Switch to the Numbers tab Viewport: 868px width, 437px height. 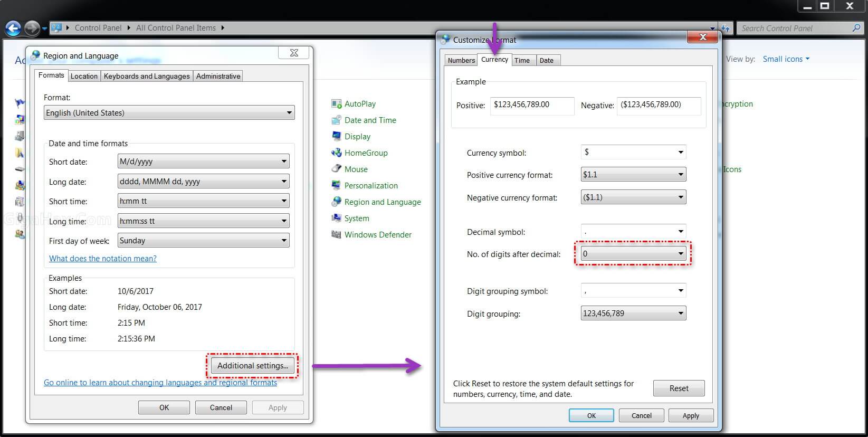461,60
